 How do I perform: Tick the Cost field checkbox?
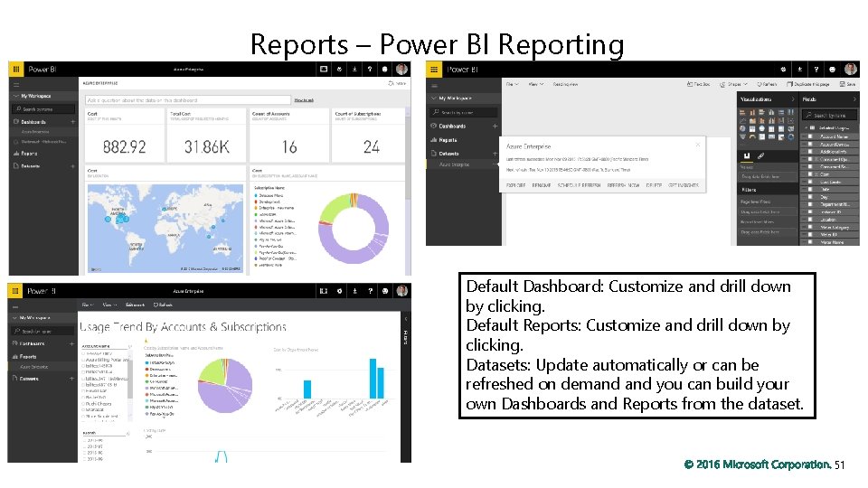[x=810, y=174]
